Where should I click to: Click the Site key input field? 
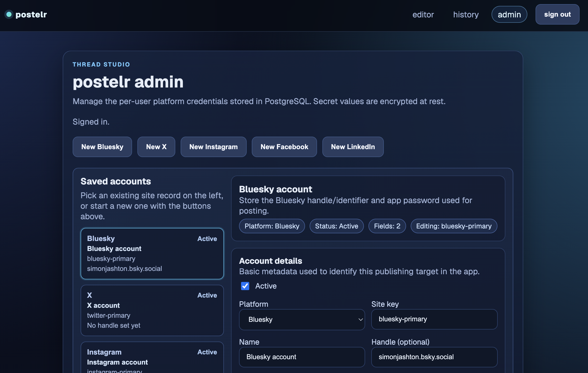434,319
